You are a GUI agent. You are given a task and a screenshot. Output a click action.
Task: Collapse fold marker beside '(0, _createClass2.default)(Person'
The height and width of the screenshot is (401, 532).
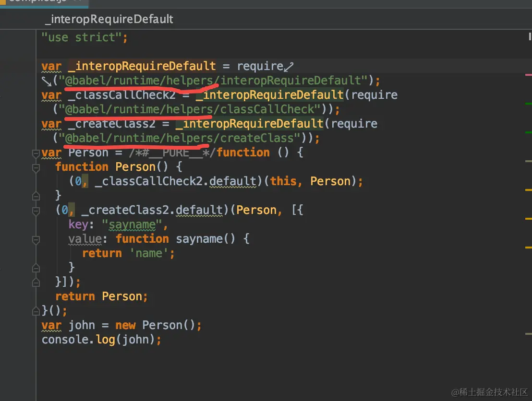(x=36, y=211)
